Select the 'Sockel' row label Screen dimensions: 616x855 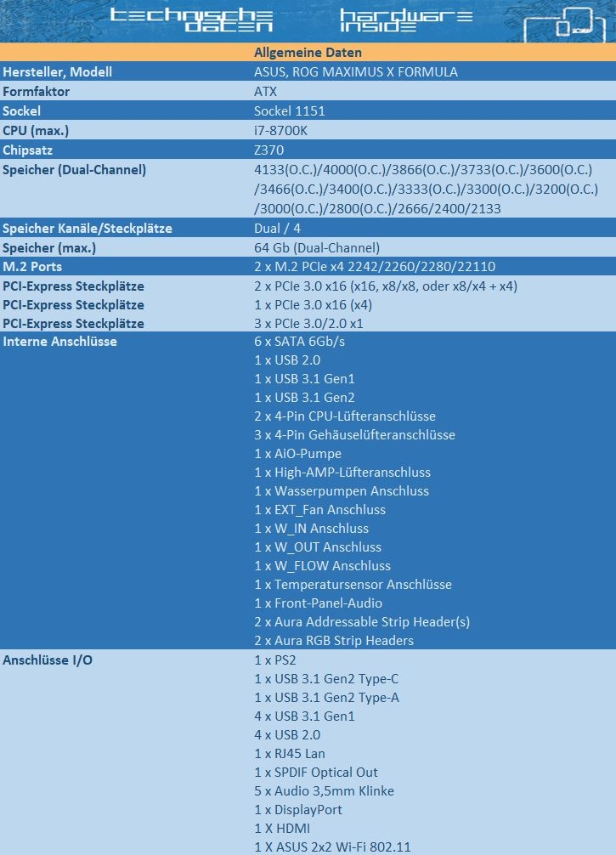click(22, 111)
